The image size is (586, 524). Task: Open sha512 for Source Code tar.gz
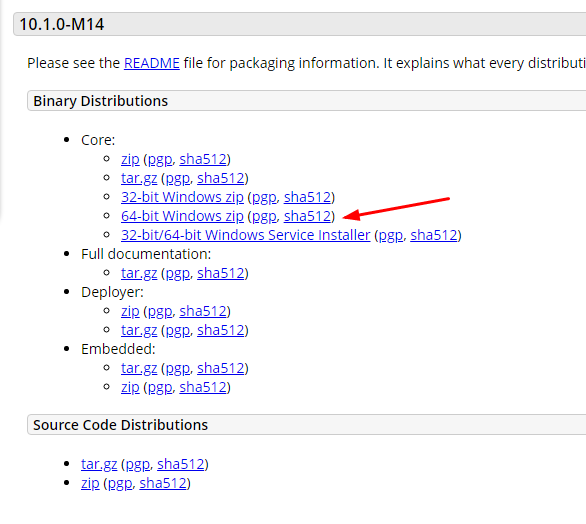point(181,465)
